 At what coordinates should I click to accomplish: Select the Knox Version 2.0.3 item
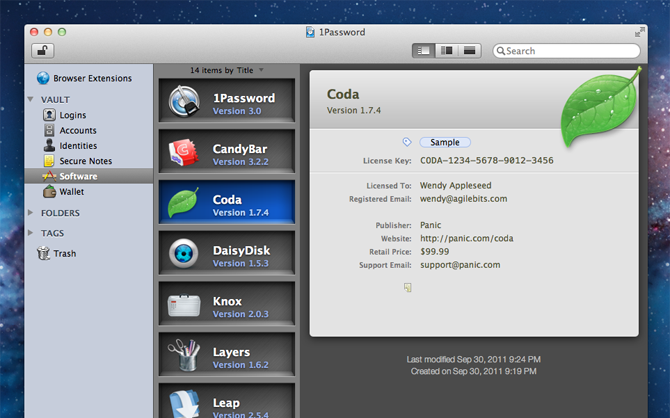[x=227, y=304]
